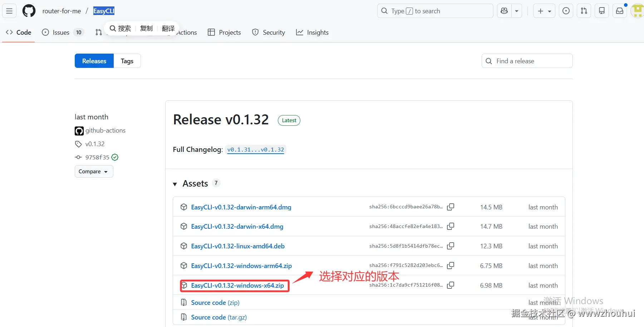
Task: Open the hamburger navigation menu
Action: point(9,11)
